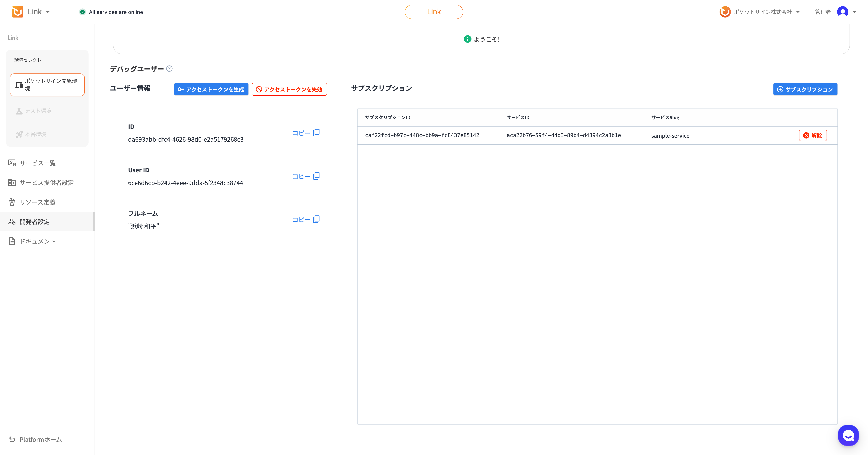Open サービス提供者設定 in the sidebar

[x=47, y=182]
